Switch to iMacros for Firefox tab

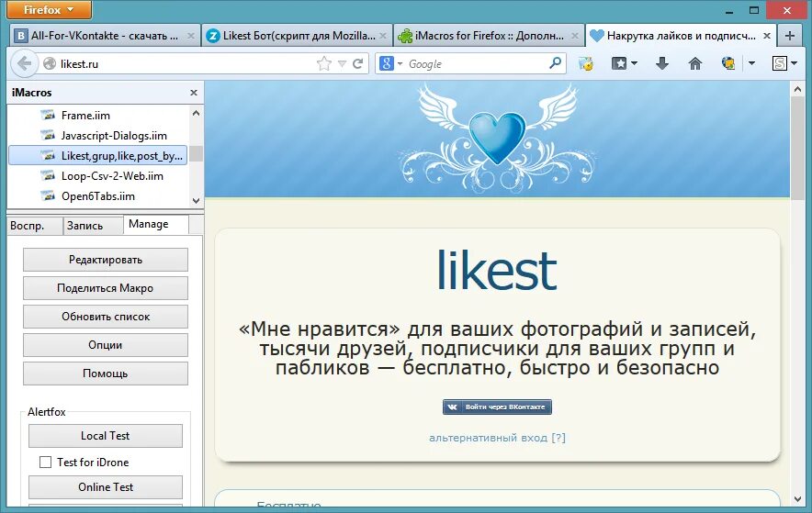click(489, 36)
